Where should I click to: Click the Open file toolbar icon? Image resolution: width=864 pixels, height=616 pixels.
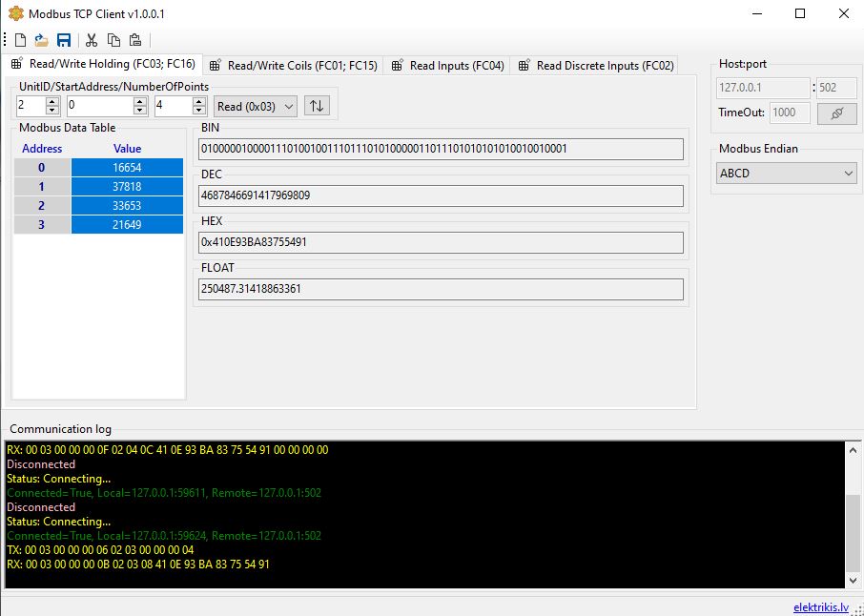[x=41, y=40]
